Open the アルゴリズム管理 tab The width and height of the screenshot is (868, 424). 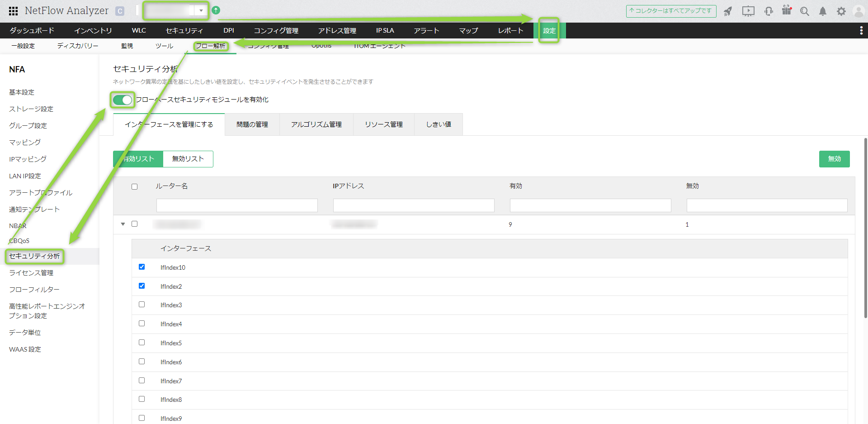[316, 124]
